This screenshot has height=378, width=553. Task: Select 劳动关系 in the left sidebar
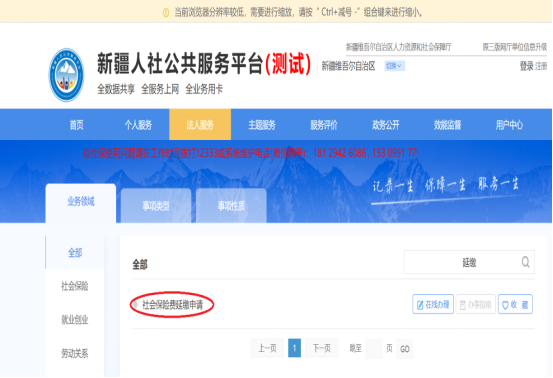75,353
